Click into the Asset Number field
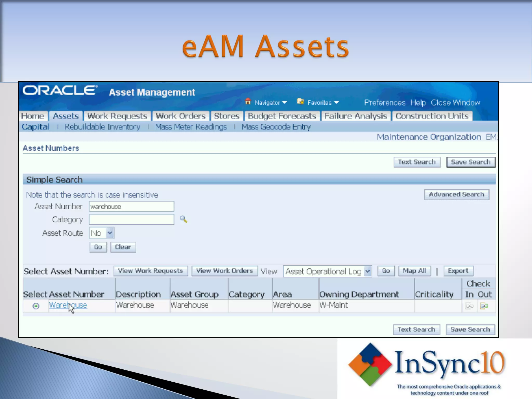The width and height of the screenshot is (532, 399). pos(131,207)
